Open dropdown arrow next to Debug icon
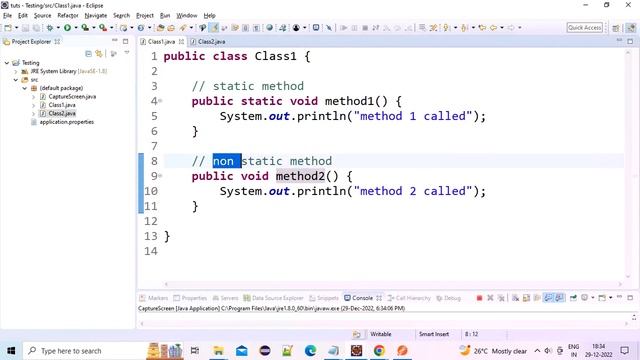 pos(58,28)
